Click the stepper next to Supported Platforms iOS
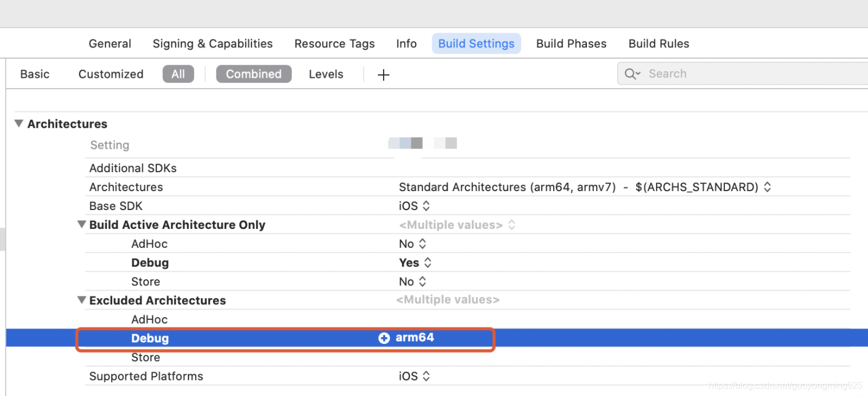 (x=427, y=376)
